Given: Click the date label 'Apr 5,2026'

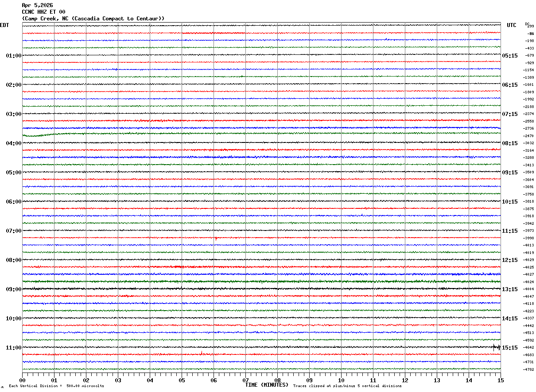Looking at the screenshot, I should (x=37, y=5).
